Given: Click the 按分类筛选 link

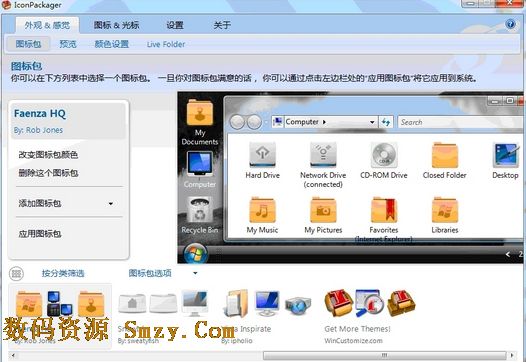Looking at the screenshot, I should coord(63,273).
